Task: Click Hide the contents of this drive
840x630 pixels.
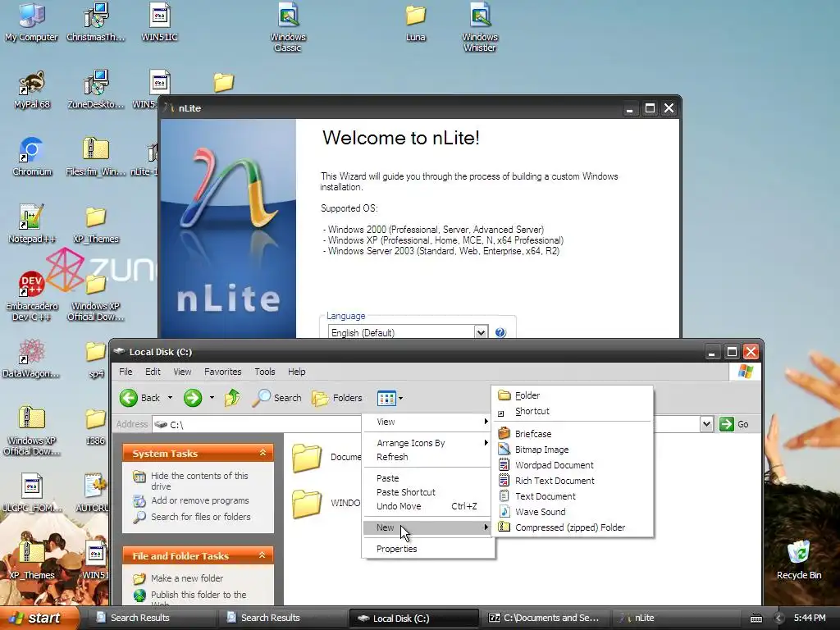Action: pos(199,481)
